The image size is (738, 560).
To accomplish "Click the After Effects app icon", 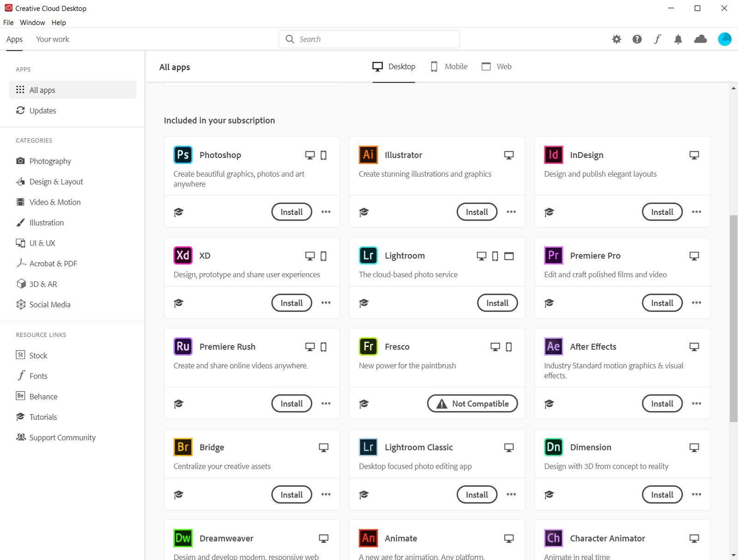I will pos(553,346).
